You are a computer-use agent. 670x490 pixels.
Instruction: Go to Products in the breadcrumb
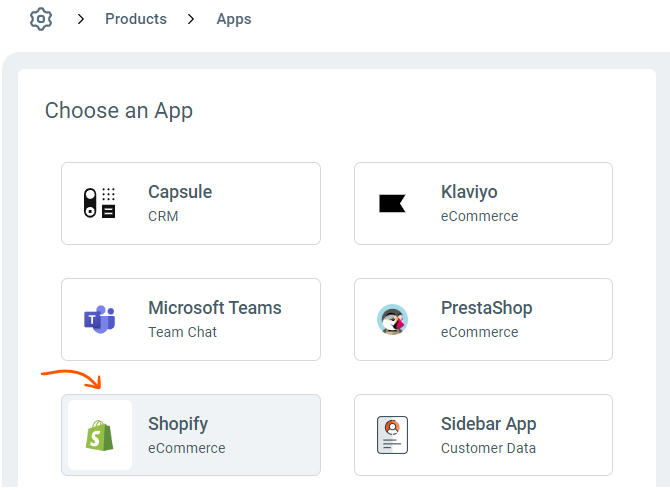point(136,19)
